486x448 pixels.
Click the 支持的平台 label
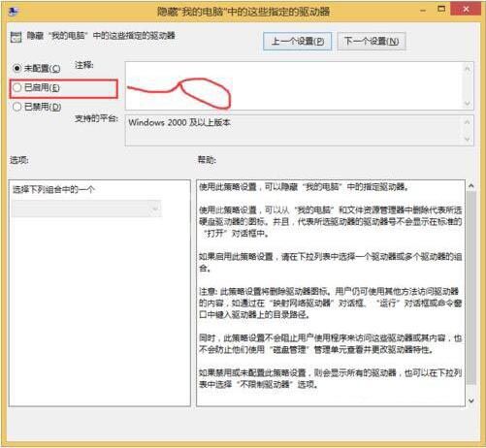96,118
